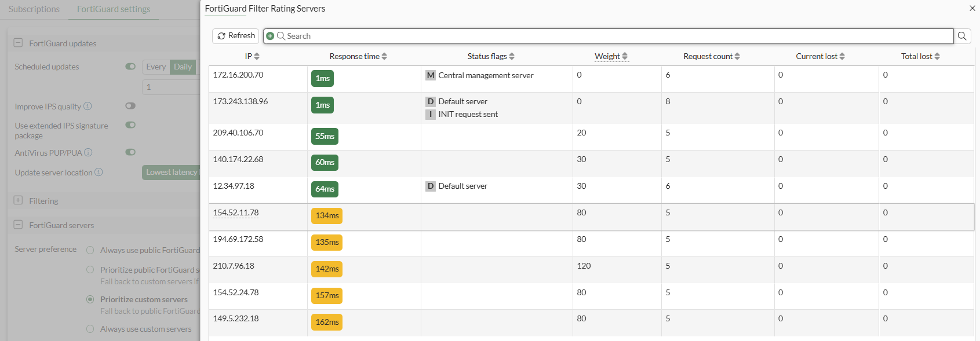The image size is (980, 341).
Task: Sort by Current lost column arrows
Action: coord(842,56)
